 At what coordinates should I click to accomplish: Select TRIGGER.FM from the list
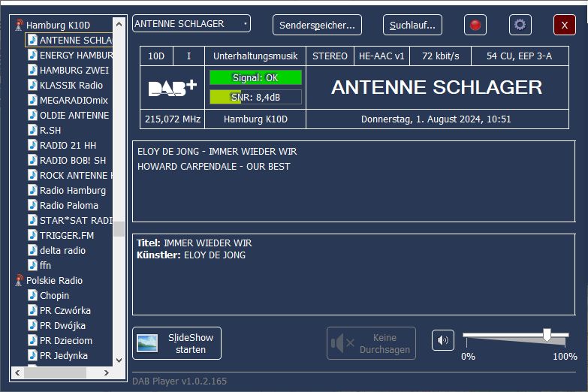tap(66, 235)
